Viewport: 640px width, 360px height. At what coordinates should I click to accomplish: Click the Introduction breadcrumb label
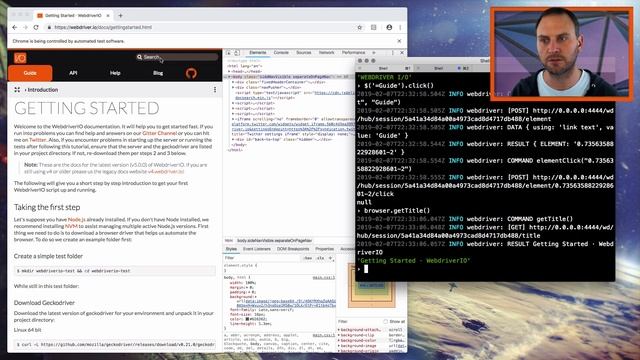pyautogui.click(x=42, y=89)
